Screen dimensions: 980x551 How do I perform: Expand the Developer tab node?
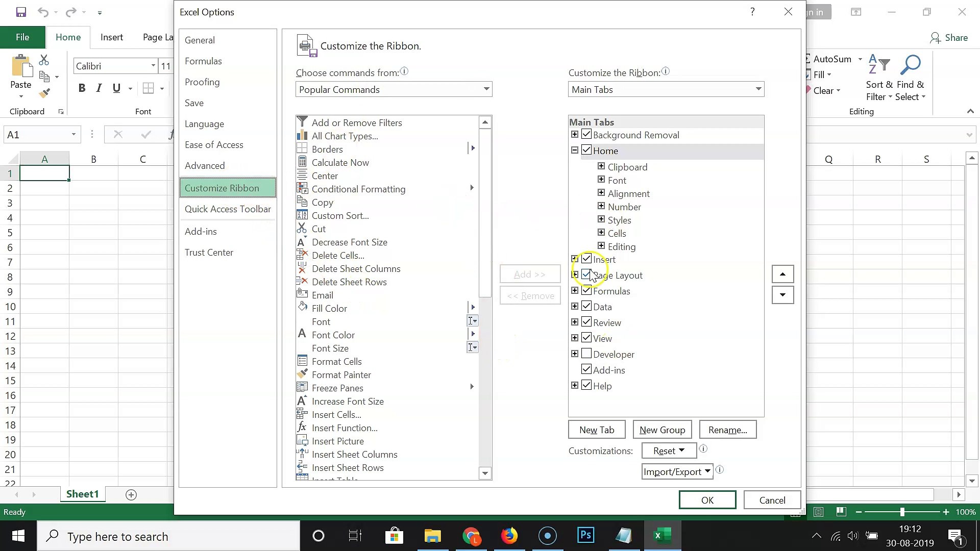[575, 354]
